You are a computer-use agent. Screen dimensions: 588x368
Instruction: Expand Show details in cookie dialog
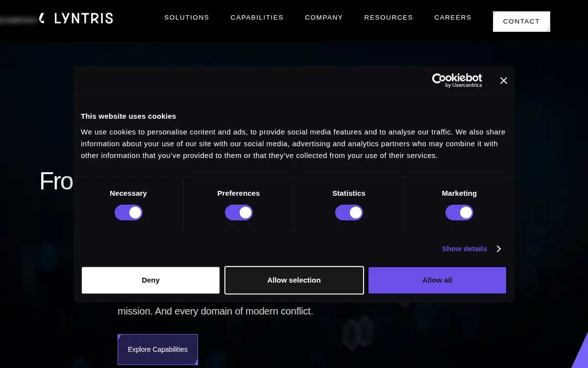pyautogui.click(x=471, y=249)
